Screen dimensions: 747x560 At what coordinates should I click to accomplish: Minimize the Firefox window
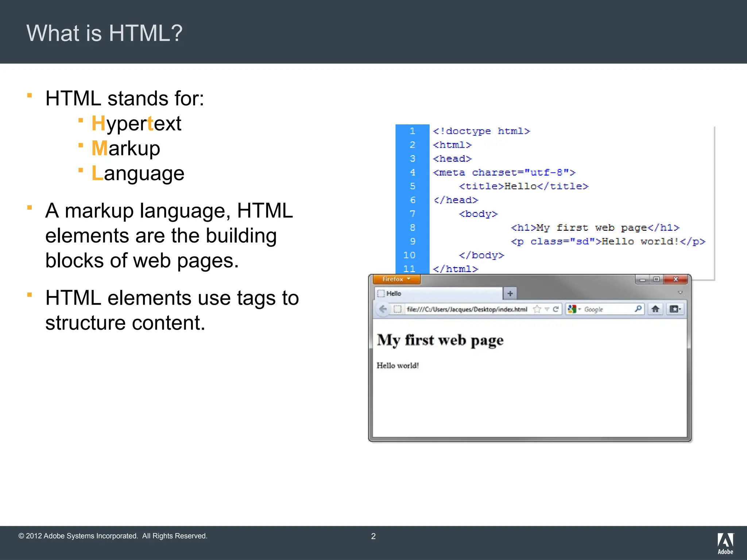pyautogui.click(x=643, y=279)
